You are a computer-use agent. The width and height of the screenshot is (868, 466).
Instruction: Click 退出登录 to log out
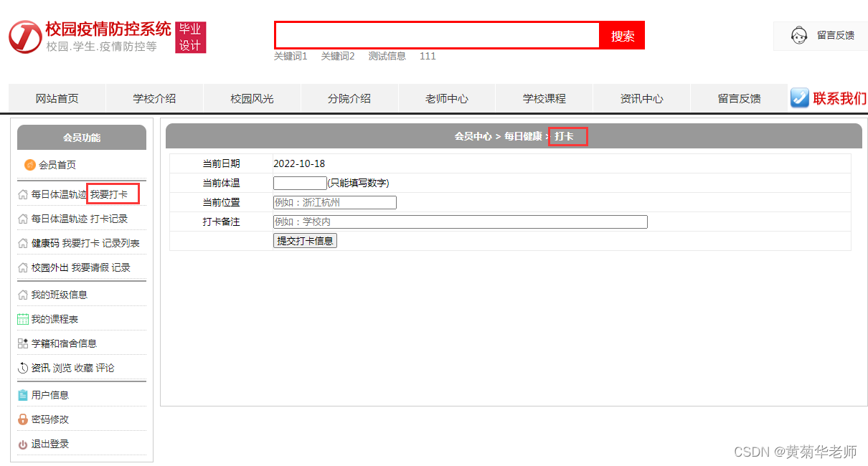coord(50,444)
